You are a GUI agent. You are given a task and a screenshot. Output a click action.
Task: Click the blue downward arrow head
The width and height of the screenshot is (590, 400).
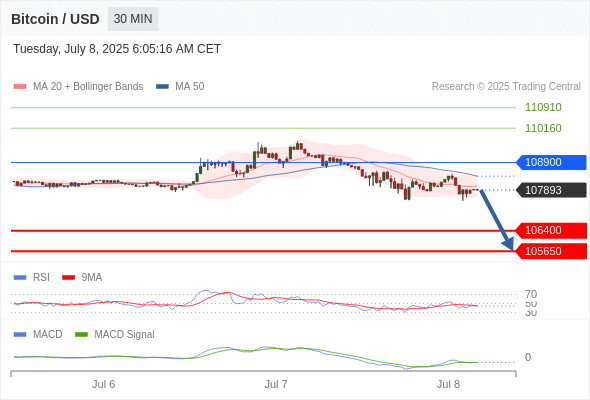coord(508,244)
